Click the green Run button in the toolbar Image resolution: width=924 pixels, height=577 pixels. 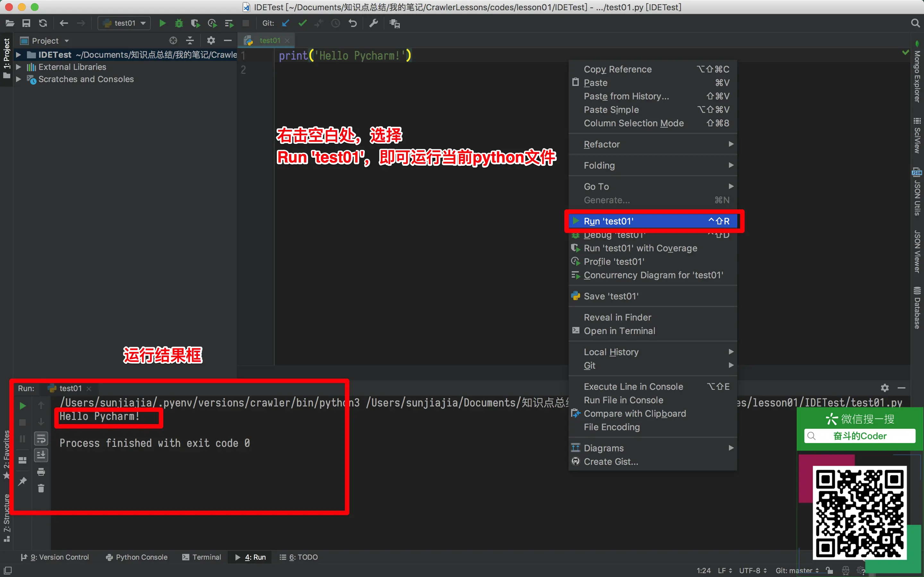point(162,23)
